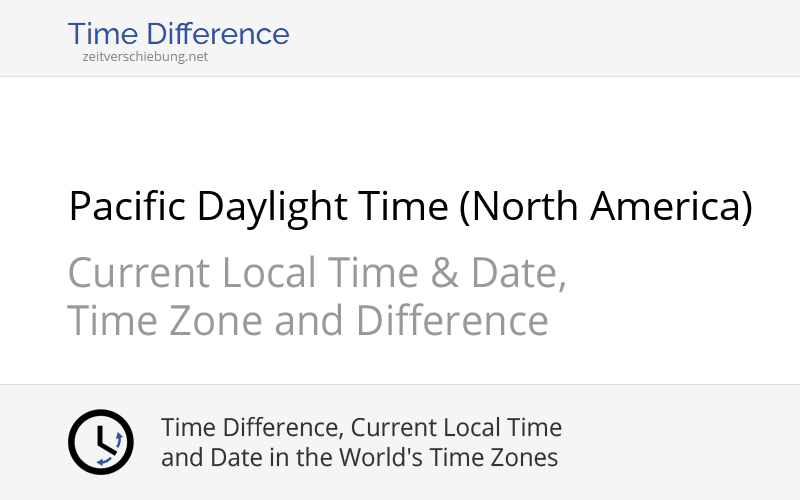Click the Pacific Daylight Time heading

tap(410, 207)
